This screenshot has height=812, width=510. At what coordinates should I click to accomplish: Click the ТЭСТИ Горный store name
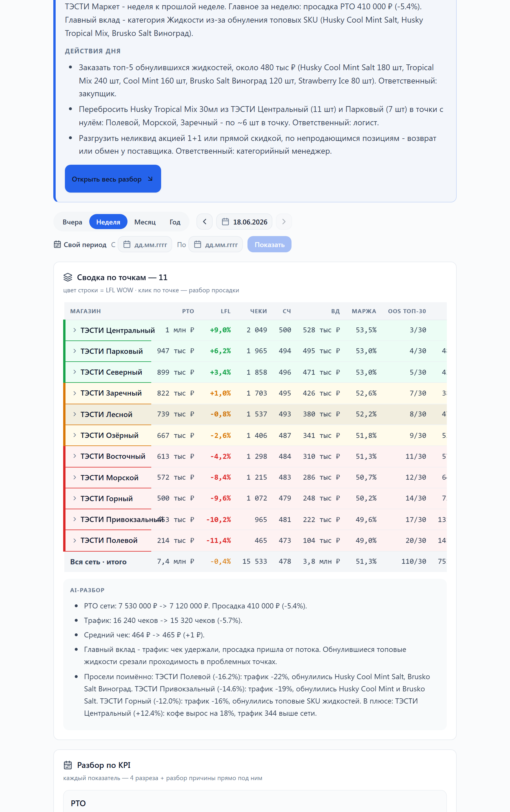(106, 499)
